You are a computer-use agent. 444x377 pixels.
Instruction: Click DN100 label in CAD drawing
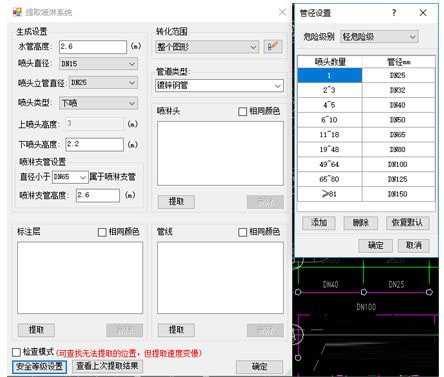pyautogui.click(x=366, y=307)
